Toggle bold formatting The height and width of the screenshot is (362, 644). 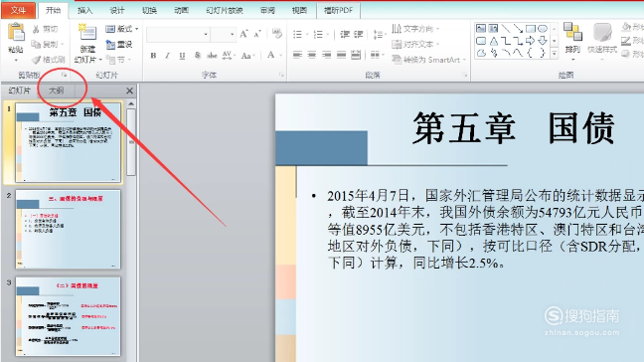[153, 55]
